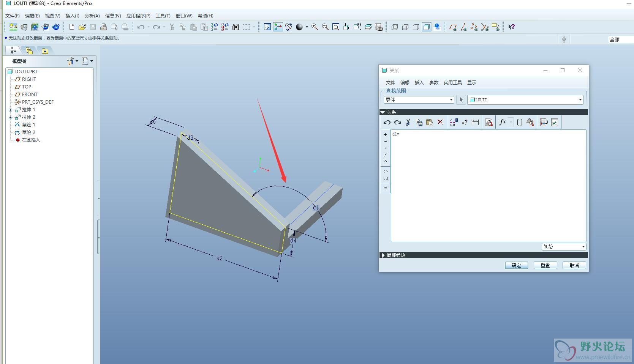
Task: Open the model tree show dropdown
Action: click(x=87, y=61)
